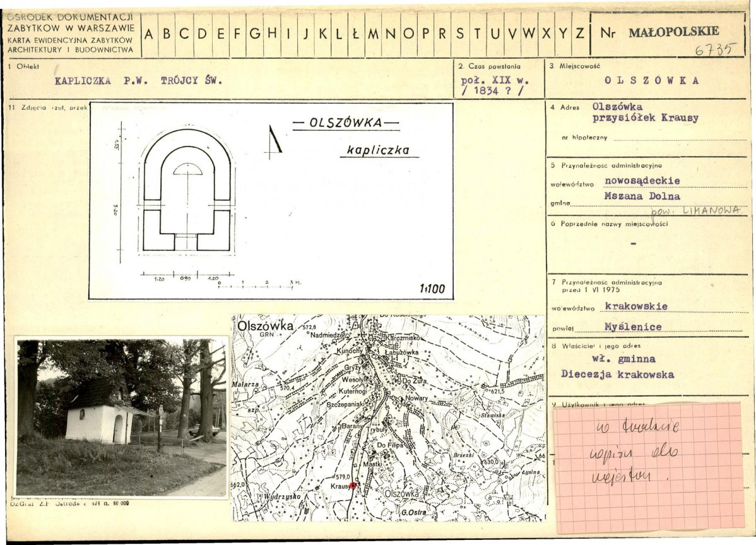This screenshot has height=545, width=756.
Task: Click the letter W cell in the header index
Action: coord(529,34)
